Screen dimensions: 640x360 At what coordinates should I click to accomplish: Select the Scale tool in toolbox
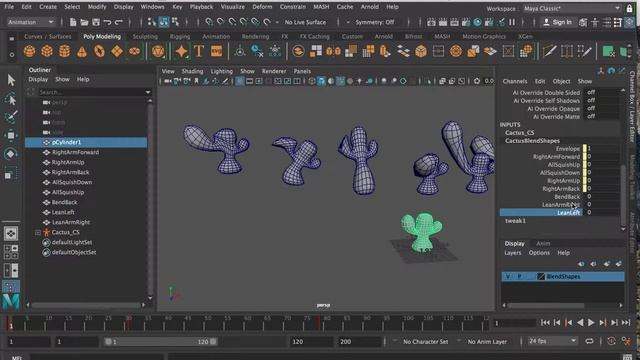coord(11,173)
